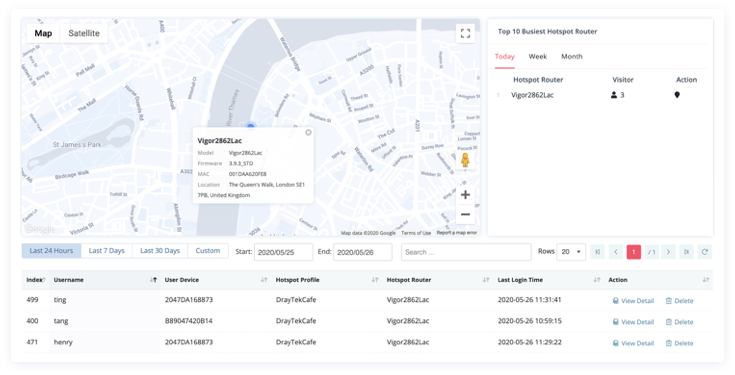Select page 1 button
This screenshot has width=735, height=375.
(633, 252)
